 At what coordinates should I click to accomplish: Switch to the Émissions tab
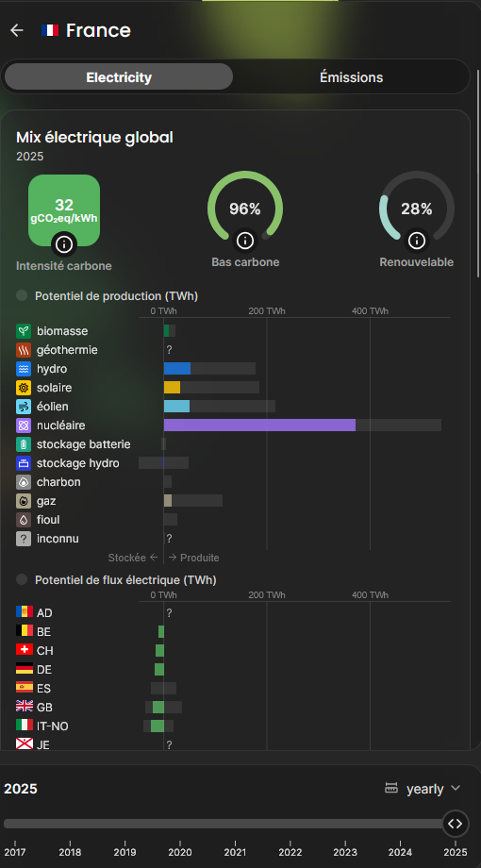click(x=351, y=77)
